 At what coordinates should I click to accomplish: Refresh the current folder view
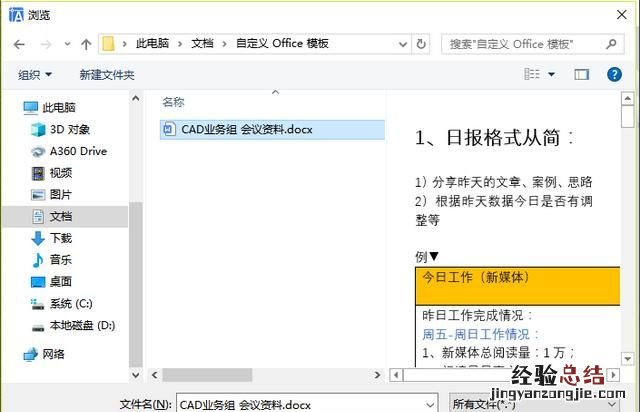421,44
